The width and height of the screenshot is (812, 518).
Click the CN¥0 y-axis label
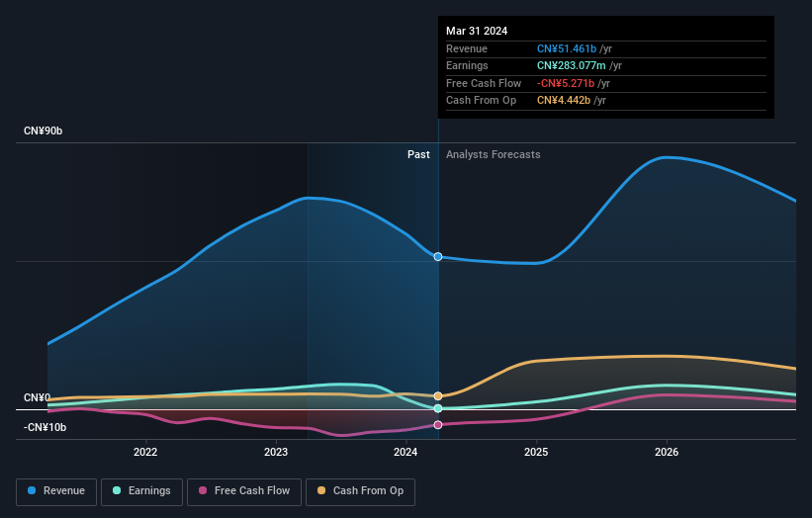(38, 397)
